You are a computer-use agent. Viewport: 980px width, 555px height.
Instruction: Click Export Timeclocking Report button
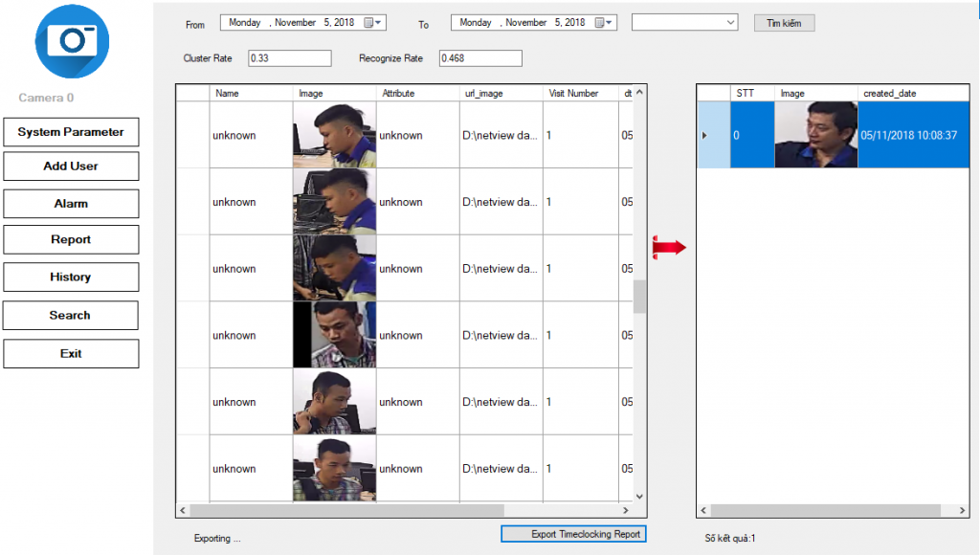click(573, 534)
